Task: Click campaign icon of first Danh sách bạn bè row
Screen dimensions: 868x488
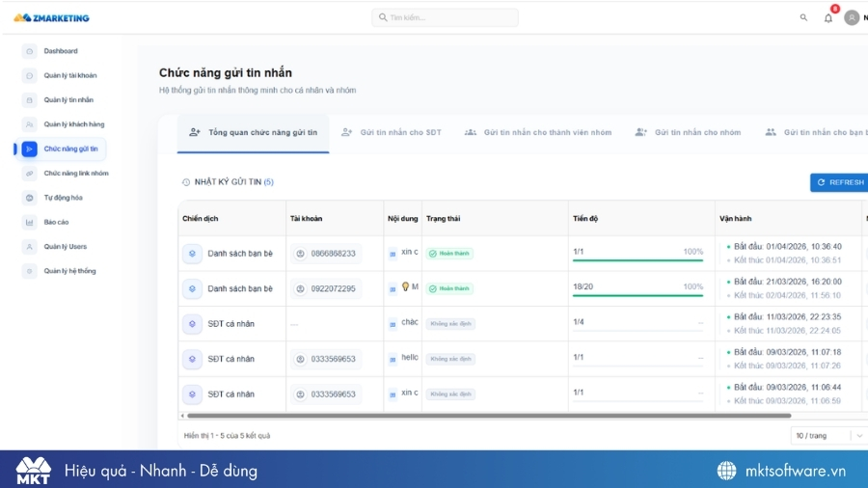Action: coord(192,254)
